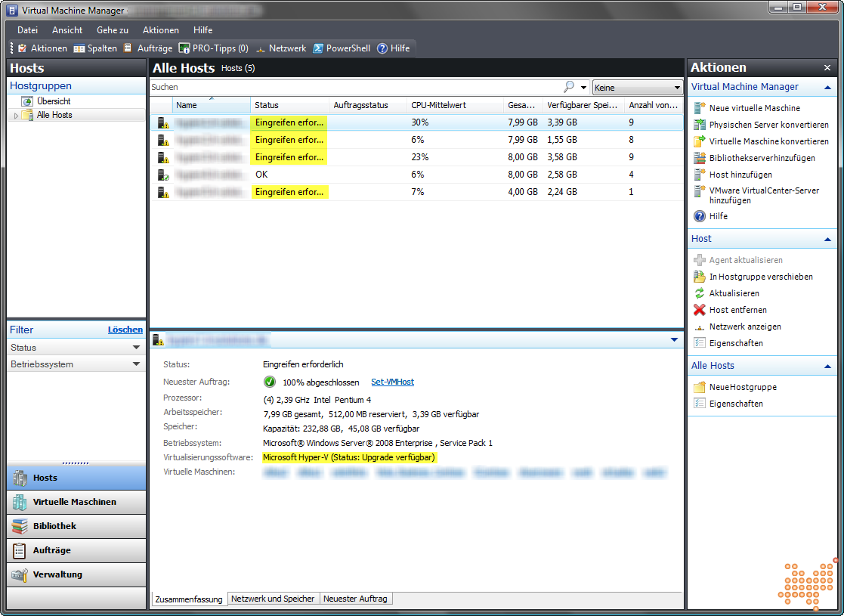Sort by the CPU-Mittelwert column header
Screen dimensions: 844x616
click(x=455, y=105)
